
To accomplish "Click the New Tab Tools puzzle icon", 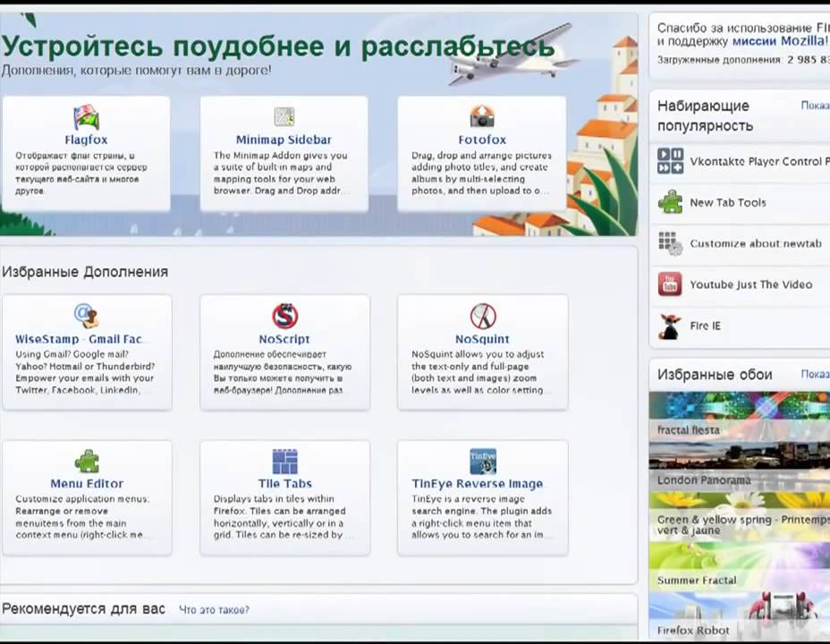I will 670,202.
